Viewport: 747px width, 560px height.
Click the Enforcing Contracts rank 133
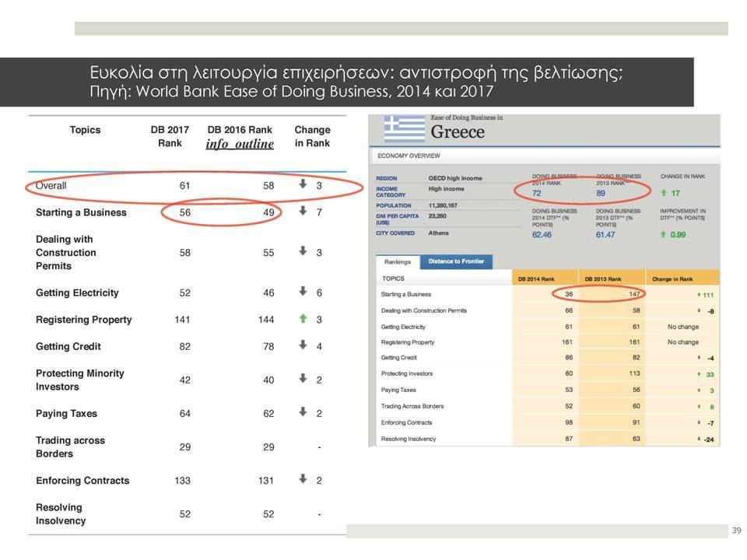click(182, 481)
